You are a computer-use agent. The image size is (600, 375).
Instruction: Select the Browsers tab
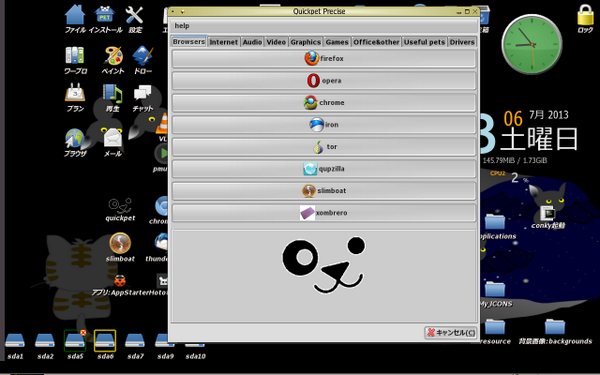[x=189, y=41]
